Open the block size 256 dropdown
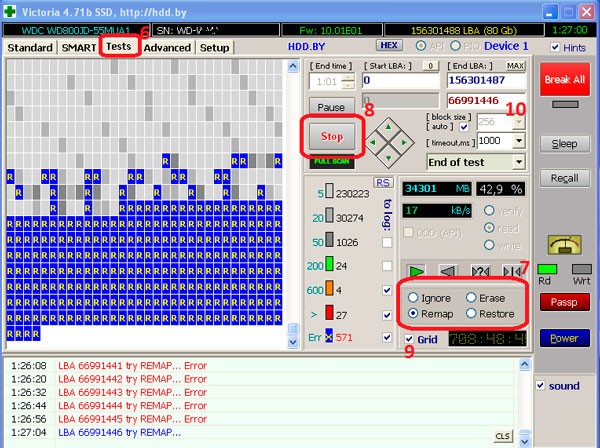The height and width of the screenshot is (448, 600). [519, 122]
